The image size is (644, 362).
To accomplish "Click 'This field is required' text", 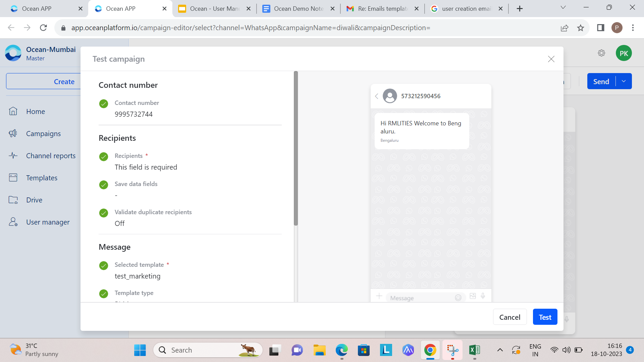I will (x=146, y=167).
